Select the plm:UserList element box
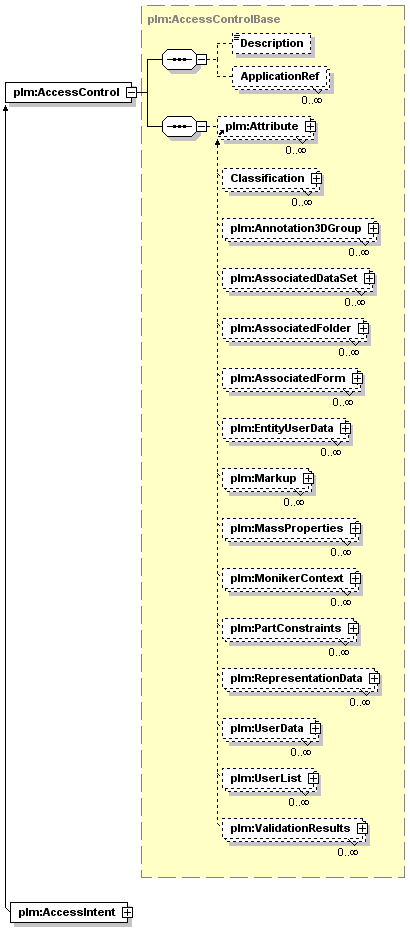410x928 pixels. pyautogui.click(x=271, y=778)
